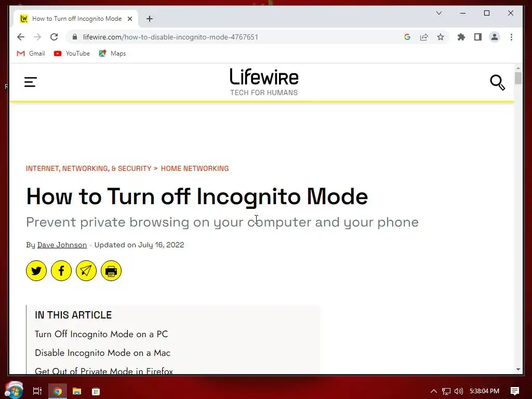Open Task View on taskbar

tap(37, 391)
